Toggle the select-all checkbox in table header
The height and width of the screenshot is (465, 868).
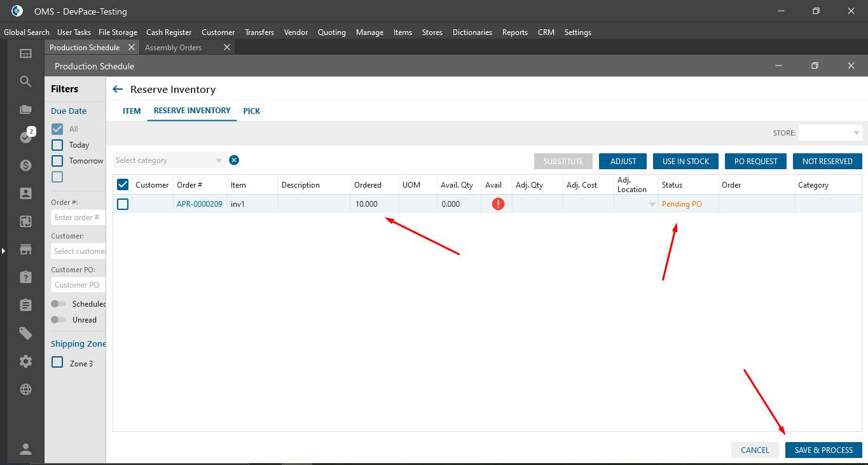(x=123, y=184)
